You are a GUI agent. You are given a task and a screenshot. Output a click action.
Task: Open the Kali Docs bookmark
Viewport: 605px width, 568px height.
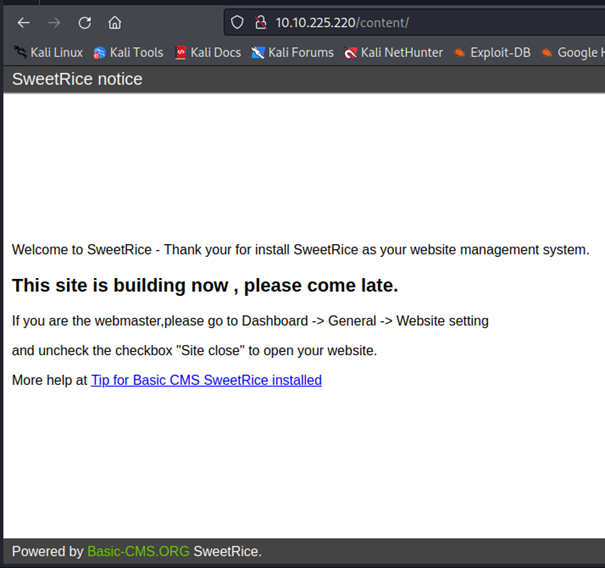pyautogui.click(x=208, y=52)
